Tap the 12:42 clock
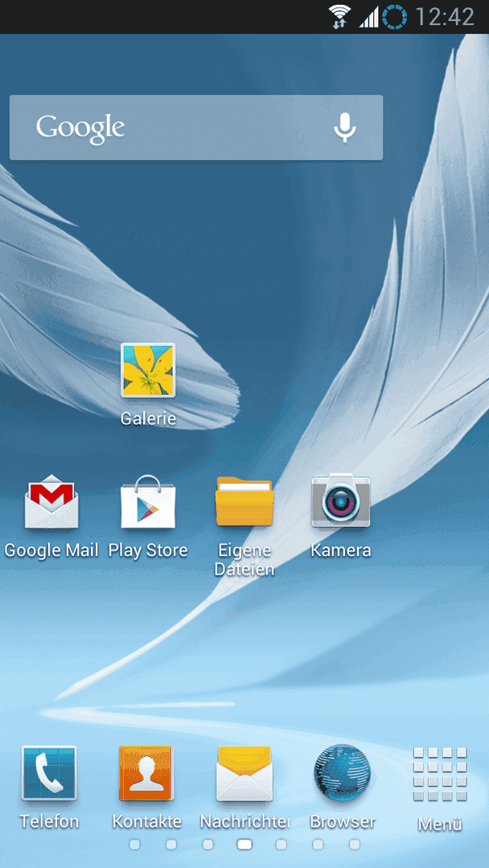Image resolution: width=489 pixels, height=868 pixels. pos(444,17)
